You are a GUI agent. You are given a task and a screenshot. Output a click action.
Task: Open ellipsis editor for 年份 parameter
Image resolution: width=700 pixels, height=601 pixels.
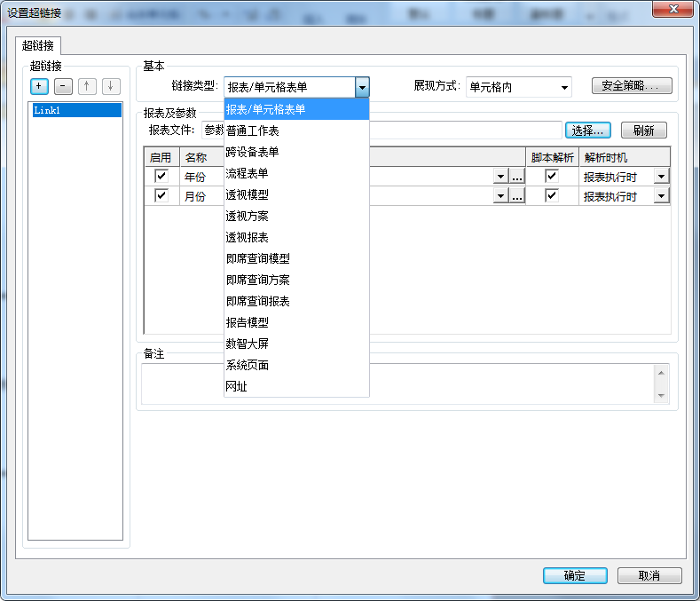517,177
